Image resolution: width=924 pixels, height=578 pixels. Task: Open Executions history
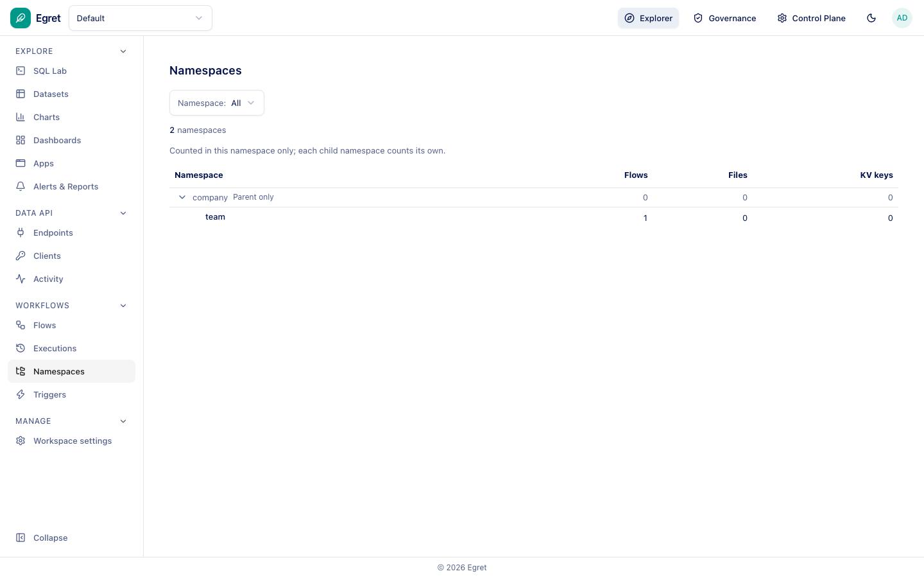(71, 348)
